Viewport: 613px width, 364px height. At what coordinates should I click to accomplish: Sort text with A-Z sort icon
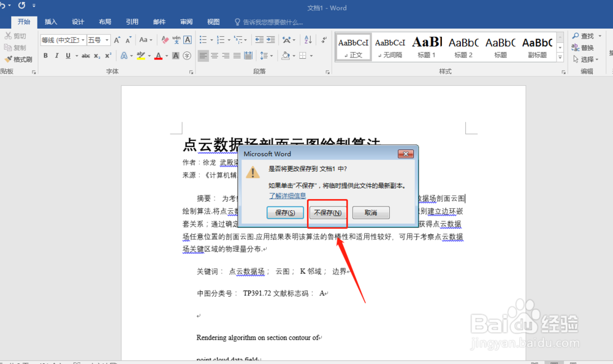click(308, 40)
